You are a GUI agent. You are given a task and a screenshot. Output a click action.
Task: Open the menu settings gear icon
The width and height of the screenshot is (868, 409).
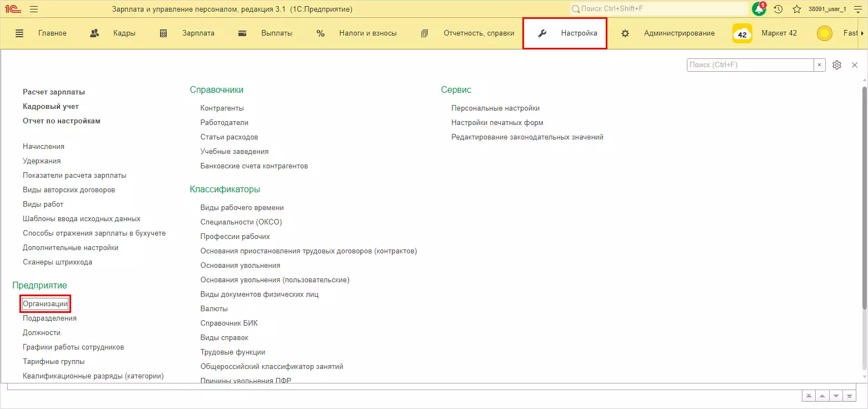837,65
